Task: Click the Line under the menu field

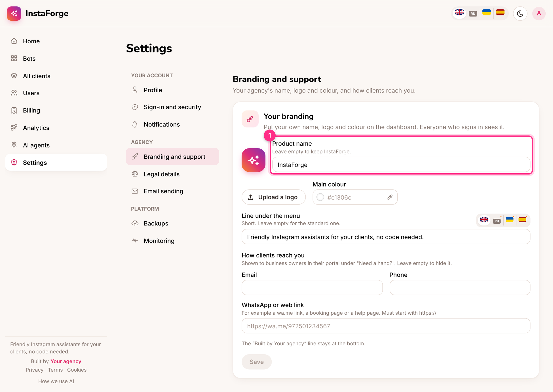Action: pos(386,237)
